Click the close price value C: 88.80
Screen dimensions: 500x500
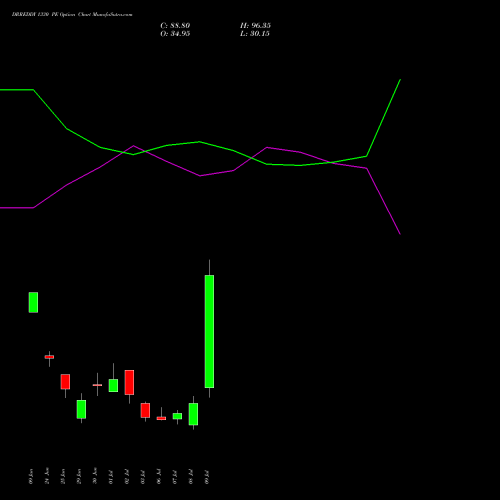click(175, 26)
